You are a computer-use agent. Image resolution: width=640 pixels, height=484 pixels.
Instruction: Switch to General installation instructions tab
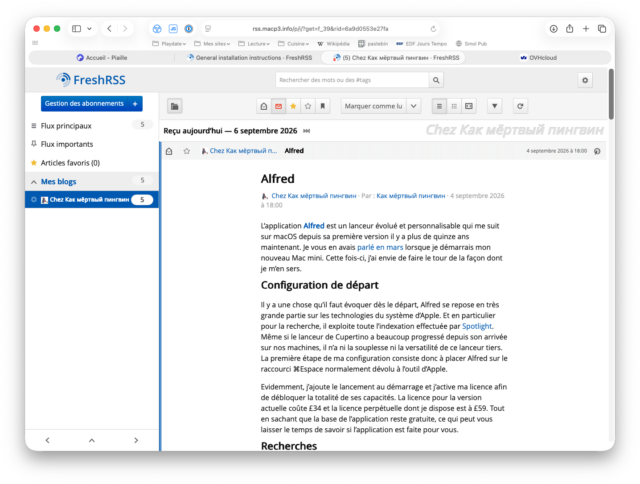pos(249,58)
